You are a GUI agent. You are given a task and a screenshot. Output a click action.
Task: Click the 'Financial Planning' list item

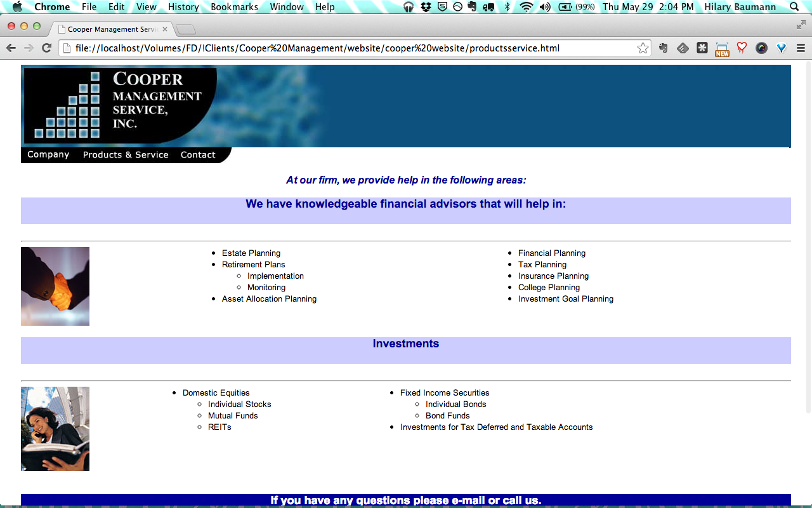[552, 253]
